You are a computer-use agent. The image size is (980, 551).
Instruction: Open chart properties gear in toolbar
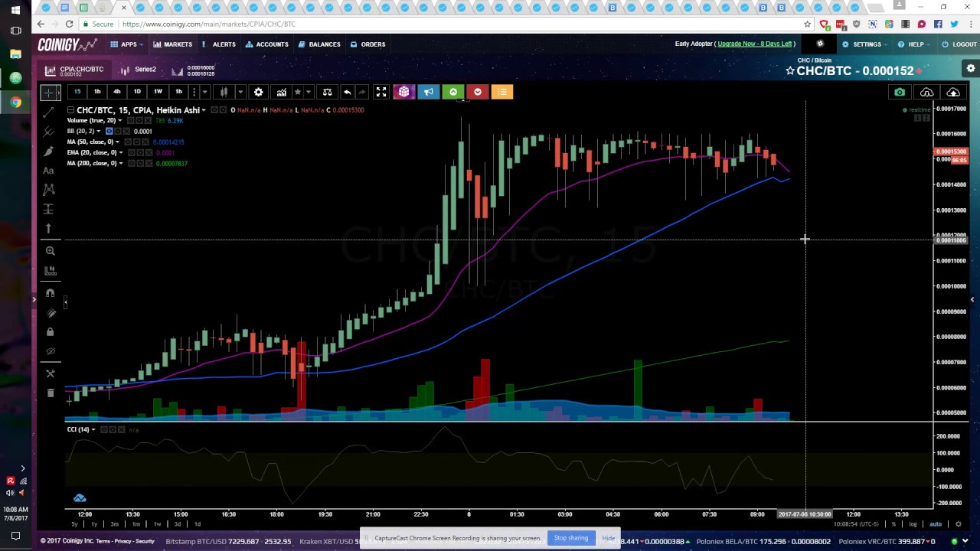click(258, 92)
